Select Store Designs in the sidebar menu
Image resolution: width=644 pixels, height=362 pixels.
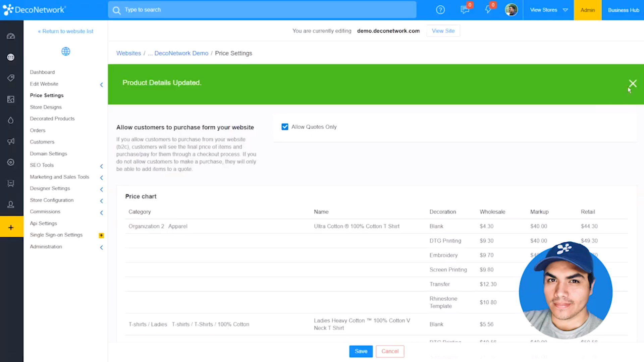[x=46, y=107]
